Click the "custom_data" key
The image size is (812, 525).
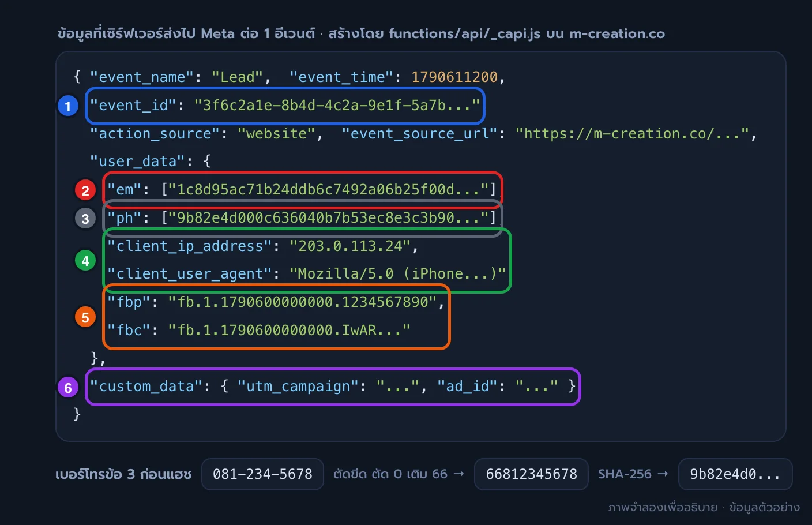pyautogui.click(x=146, y=387)
